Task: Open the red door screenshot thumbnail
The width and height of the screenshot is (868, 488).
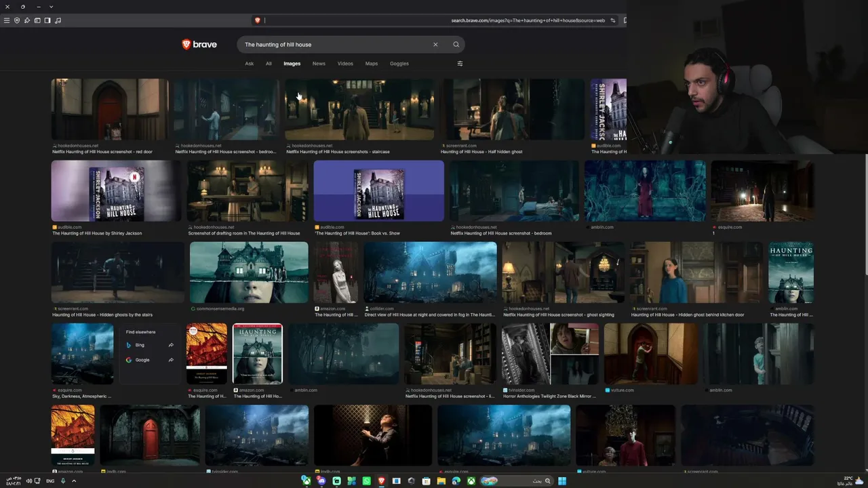Action: point(110,109)
